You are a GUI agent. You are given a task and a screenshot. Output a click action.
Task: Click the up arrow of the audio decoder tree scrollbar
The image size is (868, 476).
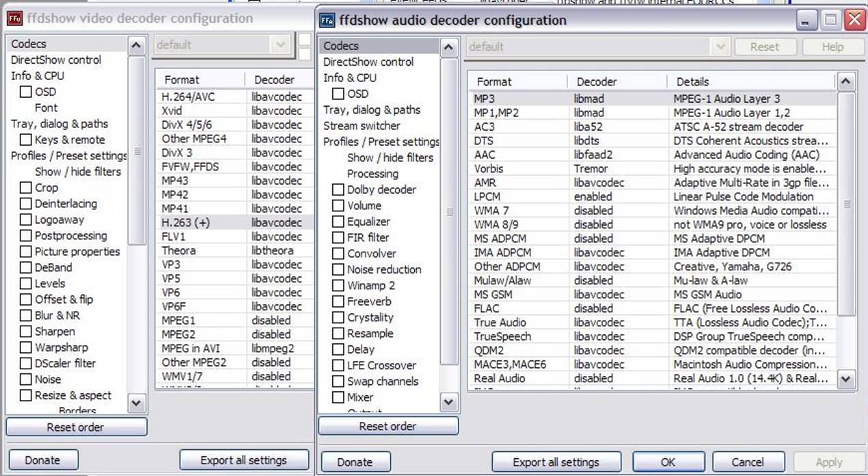pos(449,47)
